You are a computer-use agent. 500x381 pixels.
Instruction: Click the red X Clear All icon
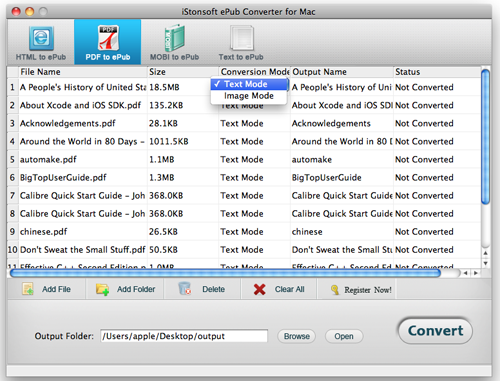[259, 289]
